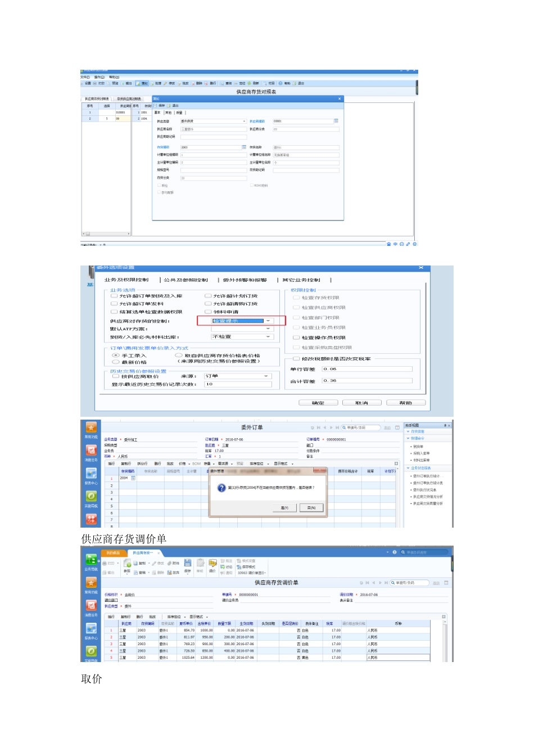Click the 修改 edit pencil icon in 供应商存货对照表 toolbar
The width and height of the screenshot is (534, 756).
166,83
